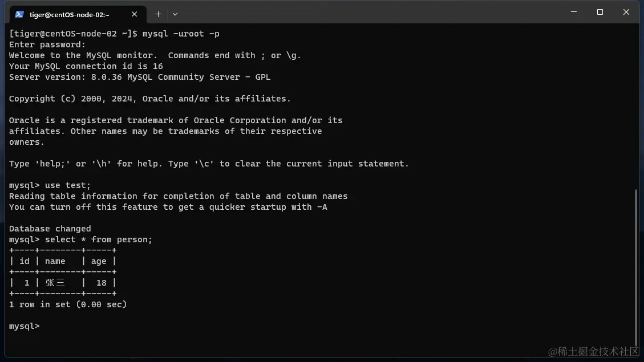This screenshot has height=362, width=644.
Task: Click the Server version 8.0.36 line
Action: click(x=140, y=77)
